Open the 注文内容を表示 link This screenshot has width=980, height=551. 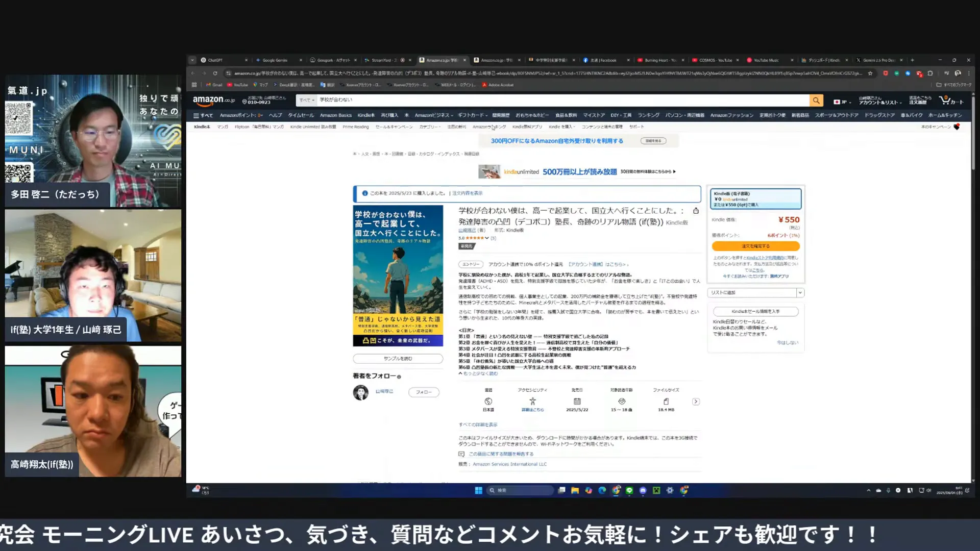coord(467,193)
